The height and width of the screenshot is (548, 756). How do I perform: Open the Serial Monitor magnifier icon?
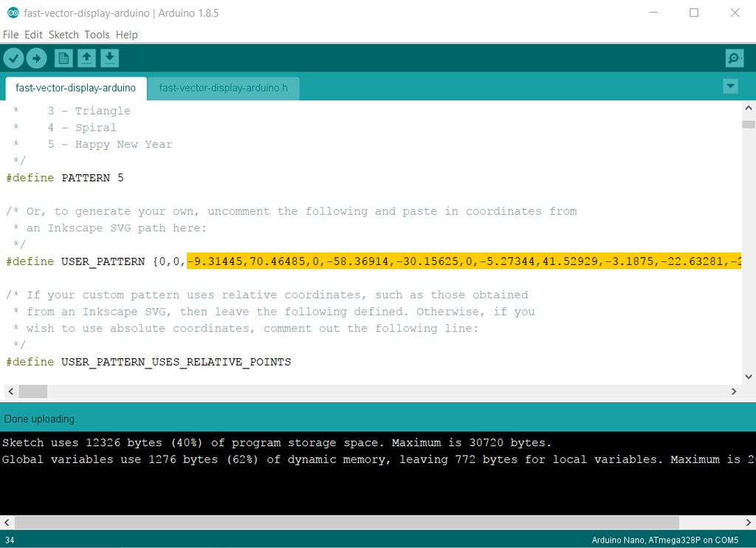(735, 58)
